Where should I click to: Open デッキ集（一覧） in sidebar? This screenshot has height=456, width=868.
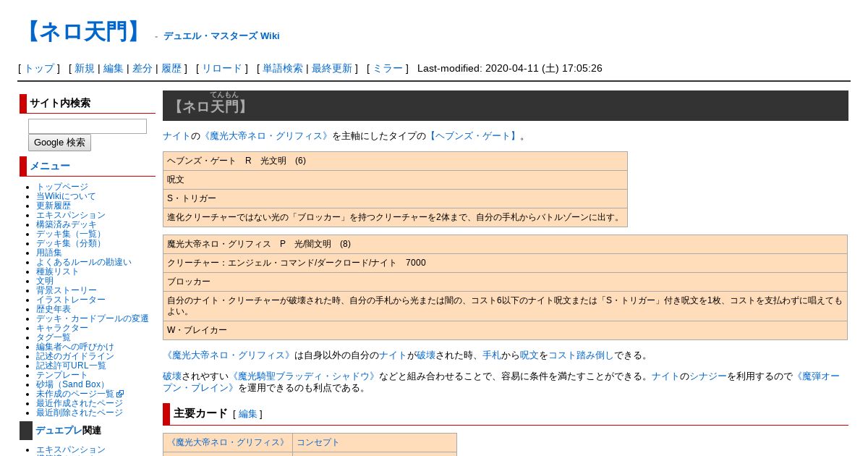click(71, 234)
